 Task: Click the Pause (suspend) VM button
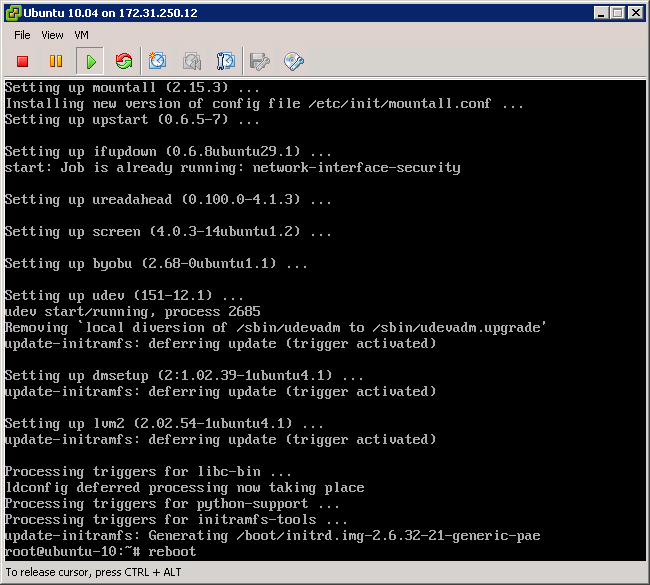tap(56, 61)
